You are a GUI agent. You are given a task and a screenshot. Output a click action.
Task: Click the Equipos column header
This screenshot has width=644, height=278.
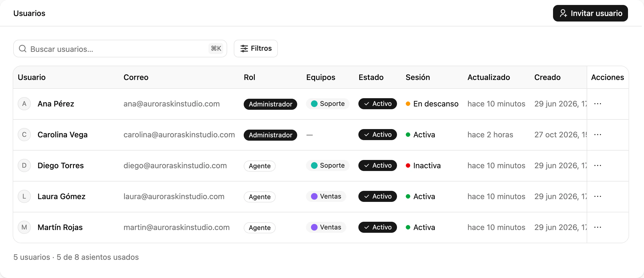click(321, 77)
